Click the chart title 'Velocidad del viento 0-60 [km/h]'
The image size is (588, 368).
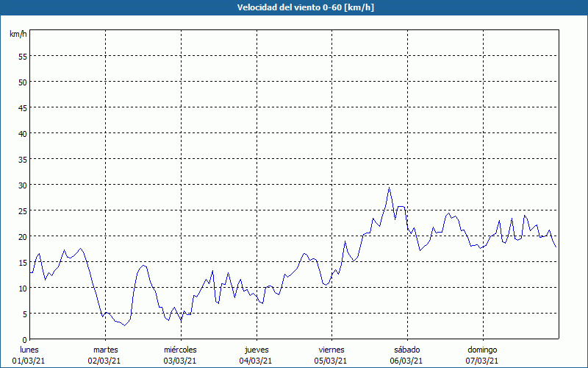click(x=305, y=7)
